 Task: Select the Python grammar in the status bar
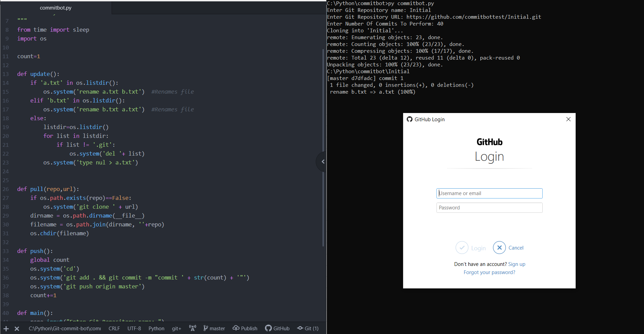[156, 328]
